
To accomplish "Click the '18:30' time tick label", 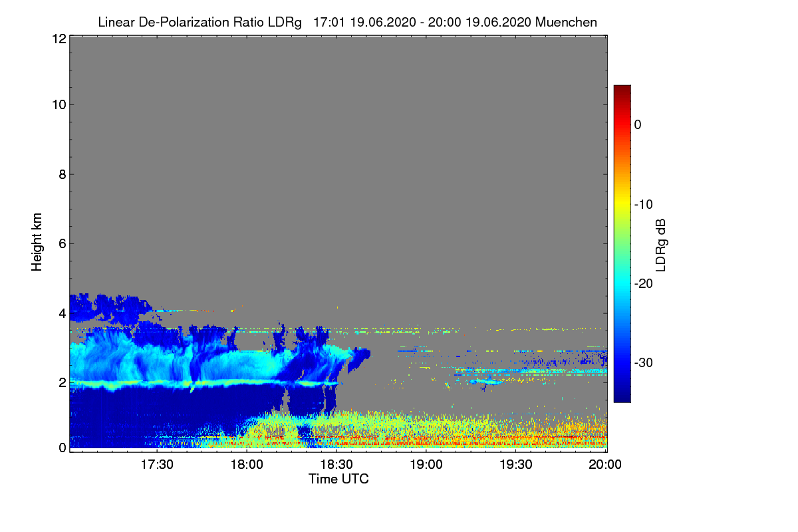I will coord(336,465).
